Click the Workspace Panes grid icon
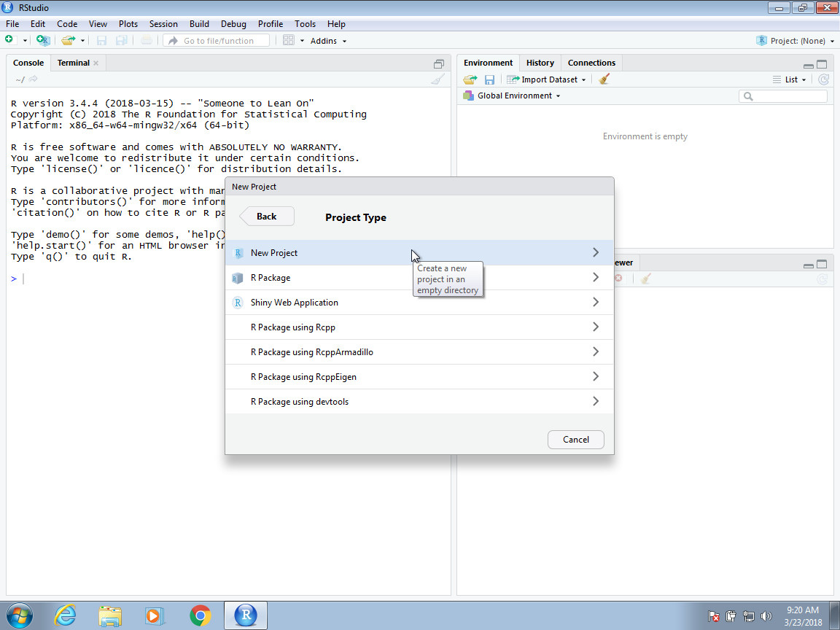840x630 pixels. tap(288, 40)
